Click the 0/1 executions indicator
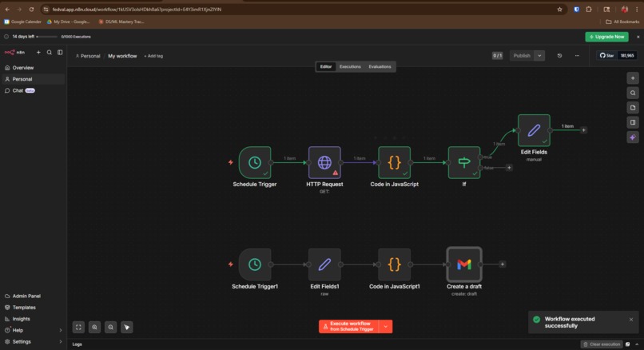This screenshot has width=644, height=350. tap(497, 55)
